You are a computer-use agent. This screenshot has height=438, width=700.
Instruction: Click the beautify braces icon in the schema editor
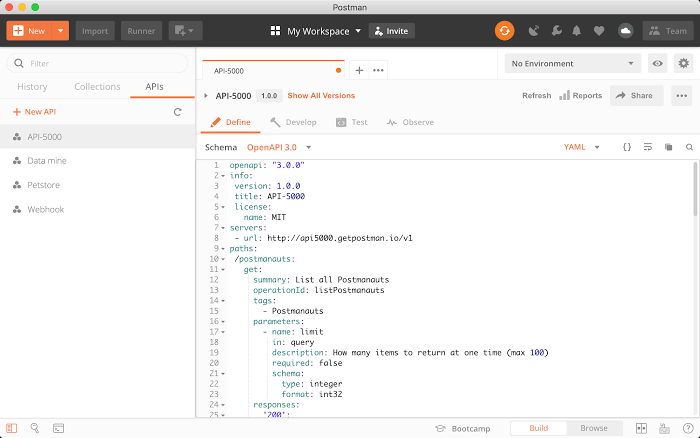[x=627, y=147]
